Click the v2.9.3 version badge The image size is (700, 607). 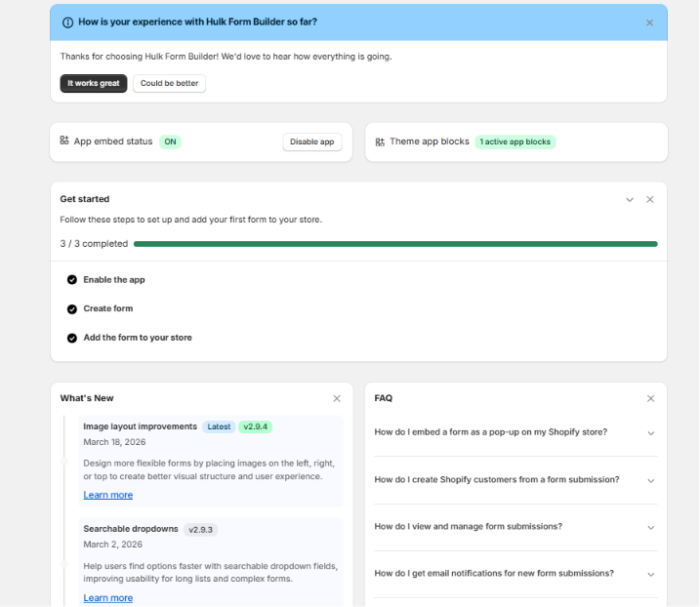(200, 530)
